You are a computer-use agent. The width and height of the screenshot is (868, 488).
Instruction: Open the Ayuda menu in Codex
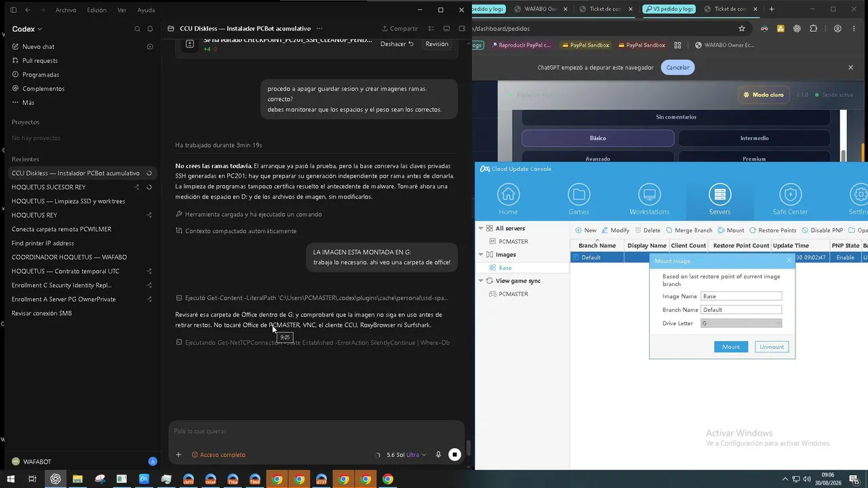pos(146,10)
